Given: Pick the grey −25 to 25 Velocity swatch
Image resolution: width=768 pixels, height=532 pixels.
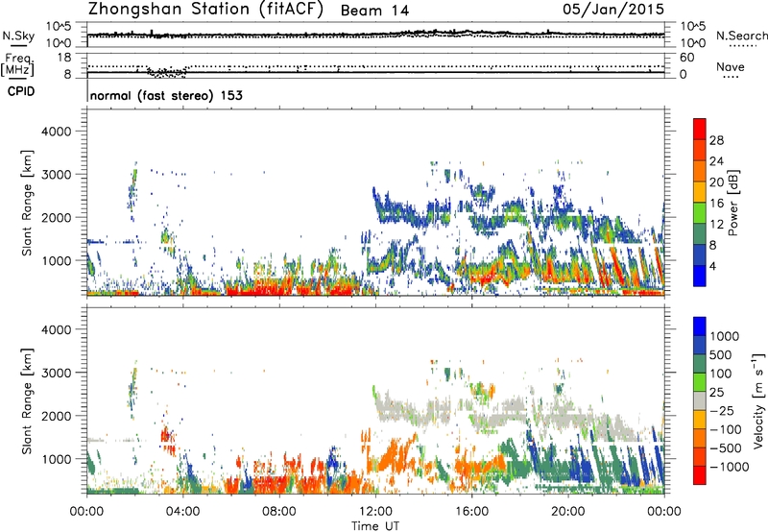Looking at the screenshot, I should (700, 400).
